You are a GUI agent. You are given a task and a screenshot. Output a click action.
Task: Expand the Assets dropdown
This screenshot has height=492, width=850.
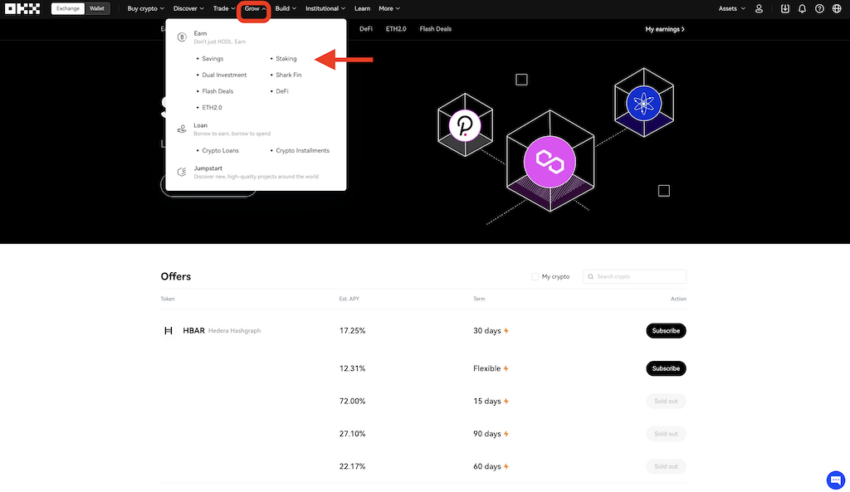[x=732, y=9]
